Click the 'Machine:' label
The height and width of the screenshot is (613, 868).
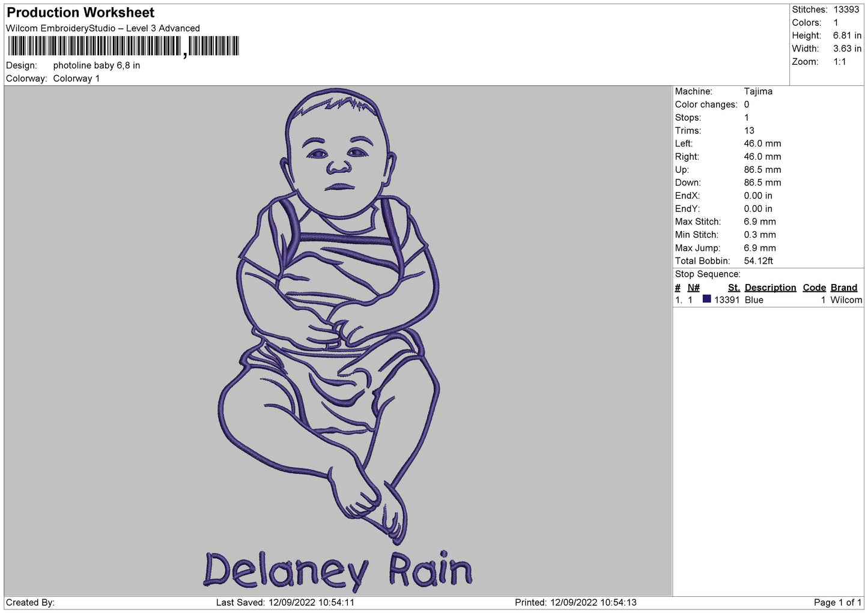coord(693,91)
